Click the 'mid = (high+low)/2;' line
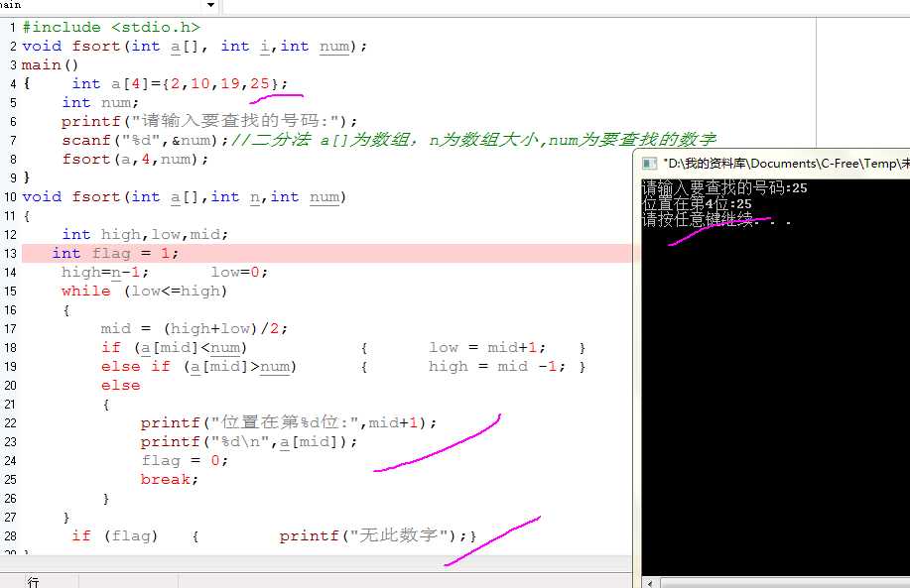 (x=194, y=329)
